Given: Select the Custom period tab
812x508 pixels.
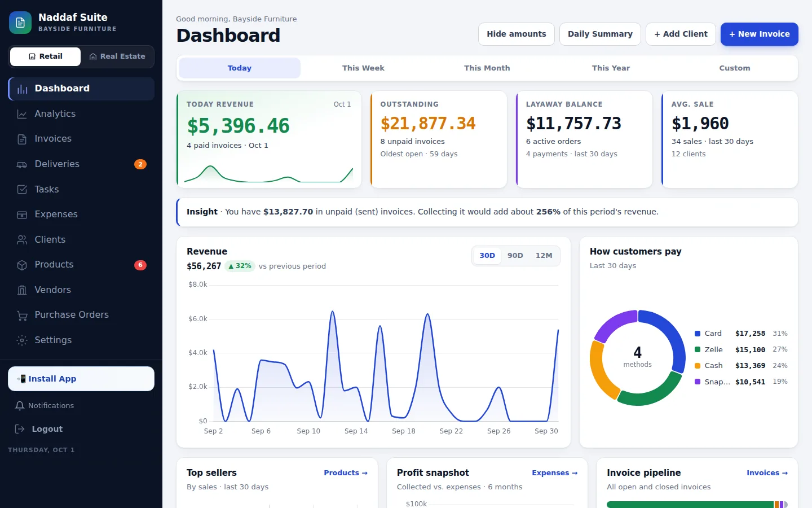Looking at the screenshot, I should point(735,68).
